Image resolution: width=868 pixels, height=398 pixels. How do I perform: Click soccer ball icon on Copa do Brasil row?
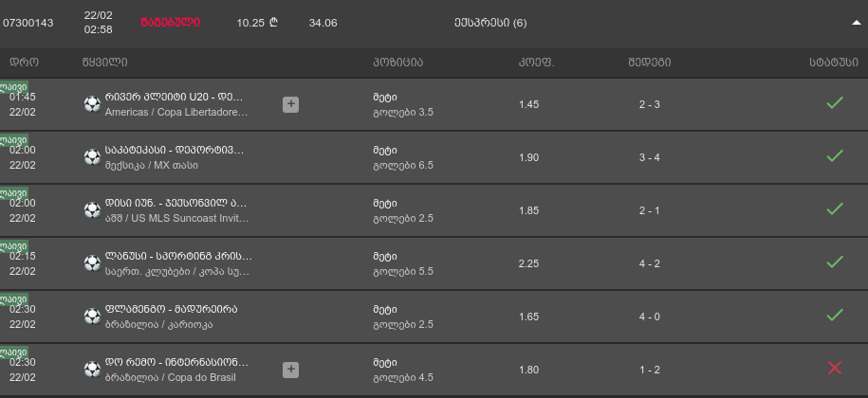click(x=92, y=370)
